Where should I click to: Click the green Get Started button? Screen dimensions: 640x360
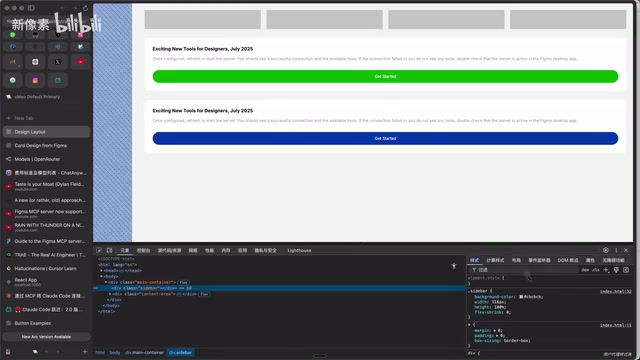pos(385,76)
